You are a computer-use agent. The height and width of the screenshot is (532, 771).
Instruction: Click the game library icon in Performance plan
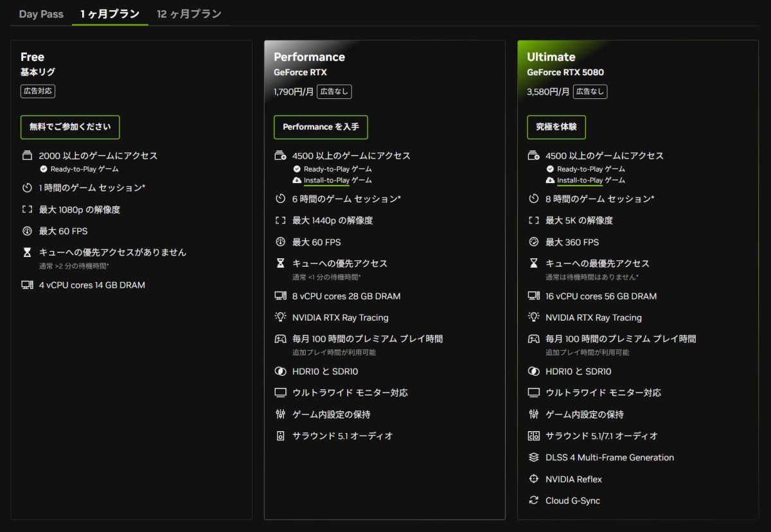pyautogui.click(x=280, y=155)
